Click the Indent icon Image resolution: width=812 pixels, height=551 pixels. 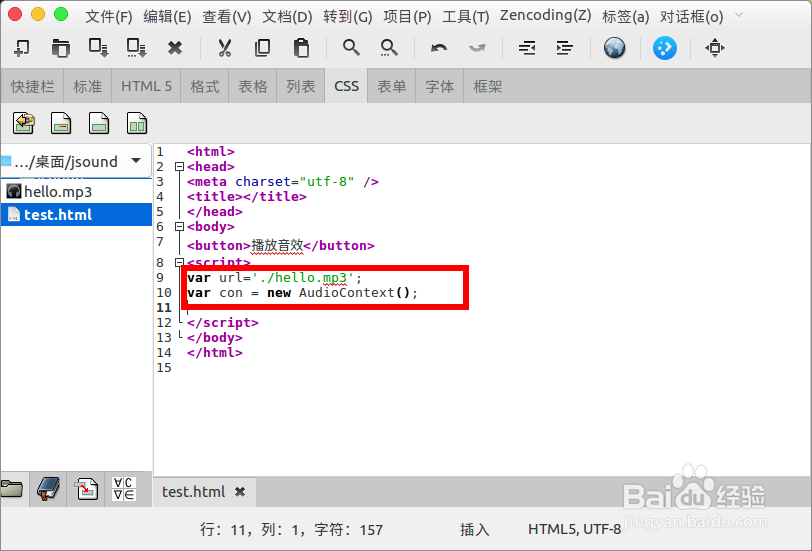click(x=564, y=48)
